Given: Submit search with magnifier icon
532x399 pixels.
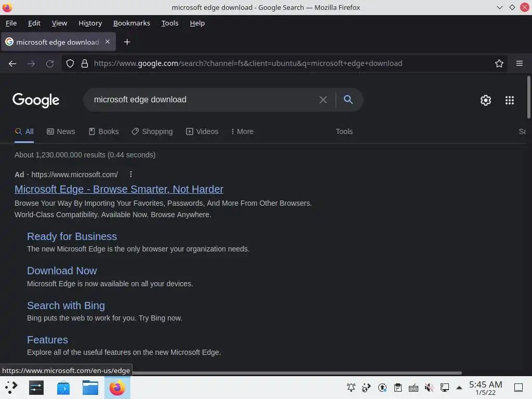Looking at the screenshot, I should (348, 99).
